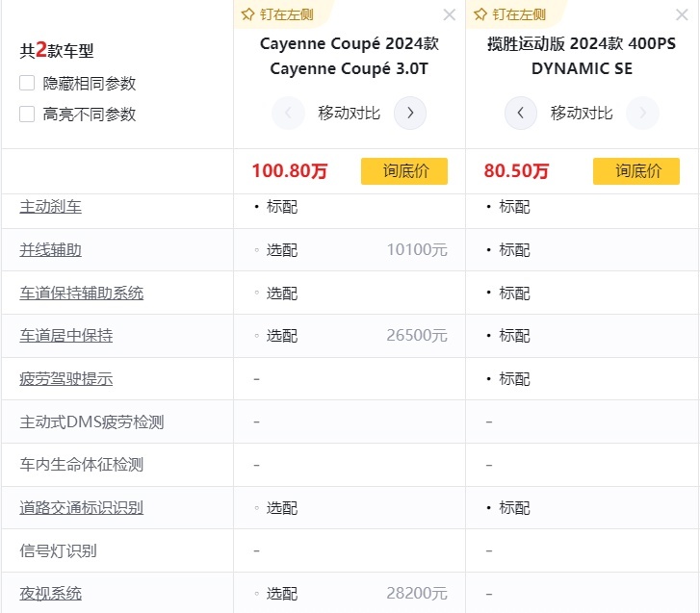Remove 揽胜运动版 from comparison
Image resolution: width=700 pixels, height=613 pixels.
tap(682, 15)
